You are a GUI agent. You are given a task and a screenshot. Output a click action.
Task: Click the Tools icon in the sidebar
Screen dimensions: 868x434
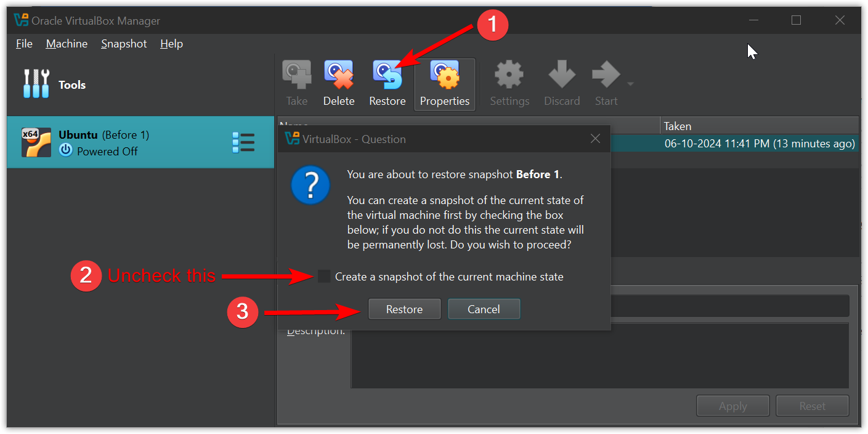(x=35, y=84)
